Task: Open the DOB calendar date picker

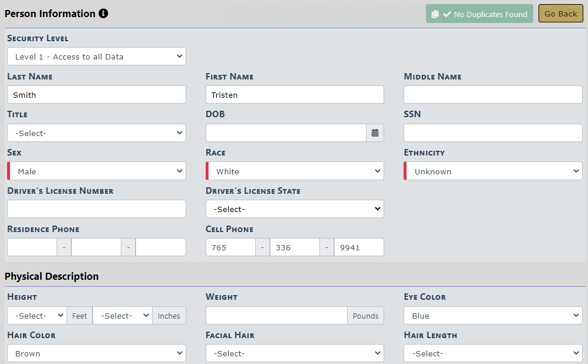Action: pos(375,133)
